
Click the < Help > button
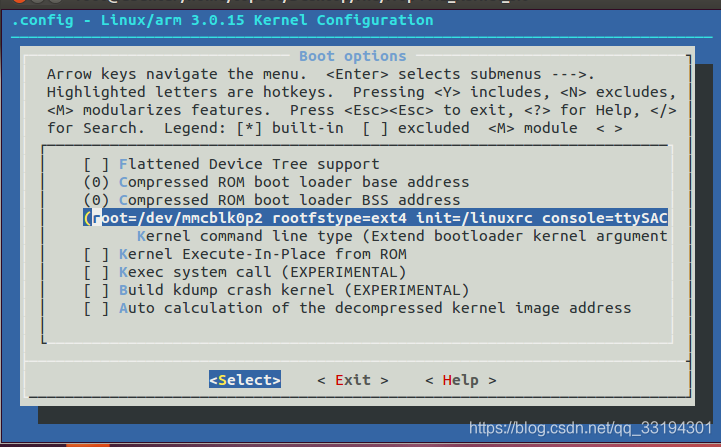click(461, 380)
